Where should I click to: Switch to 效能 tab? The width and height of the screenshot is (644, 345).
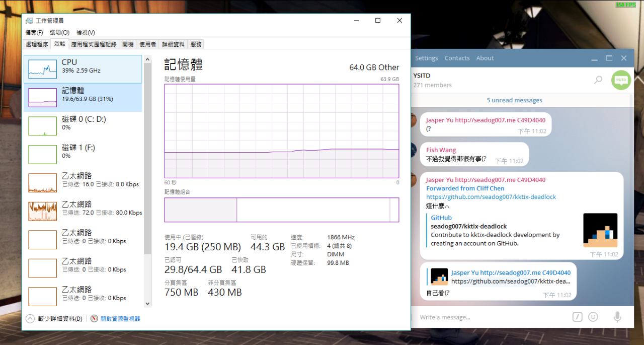pyautogui.click(x=59, y=44)
